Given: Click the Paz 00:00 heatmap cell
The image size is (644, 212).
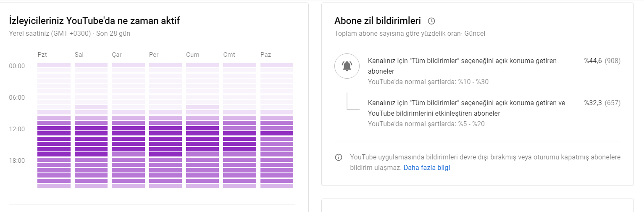Looking at the screenshot, I should [x=277, y=65].
